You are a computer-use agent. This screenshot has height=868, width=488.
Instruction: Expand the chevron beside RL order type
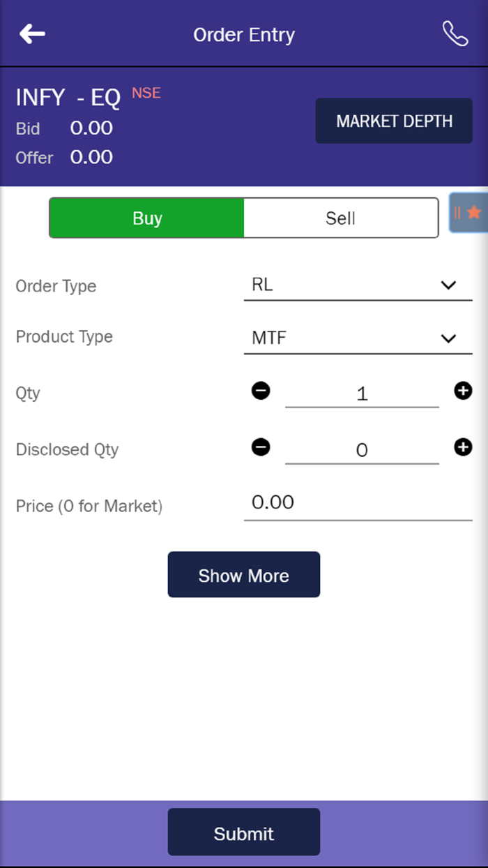click(x=449, y=285)
